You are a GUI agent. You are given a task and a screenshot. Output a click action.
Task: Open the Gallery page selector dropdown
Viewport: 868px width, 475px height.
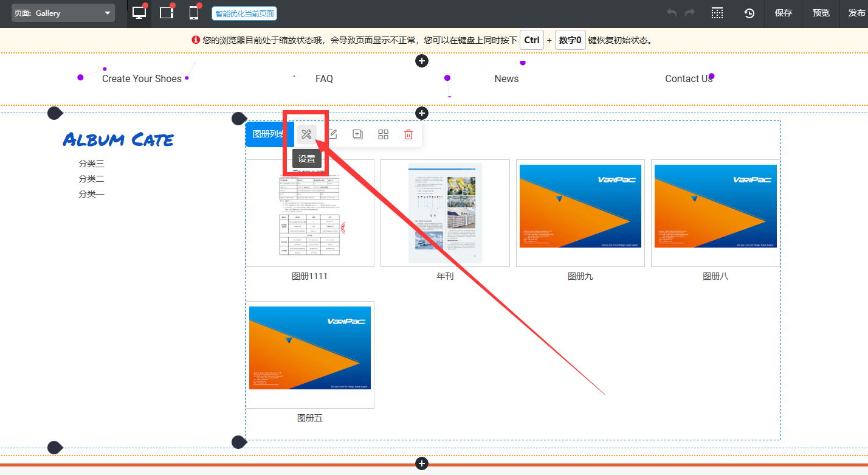pyautogui.click(x=64, y=13)
